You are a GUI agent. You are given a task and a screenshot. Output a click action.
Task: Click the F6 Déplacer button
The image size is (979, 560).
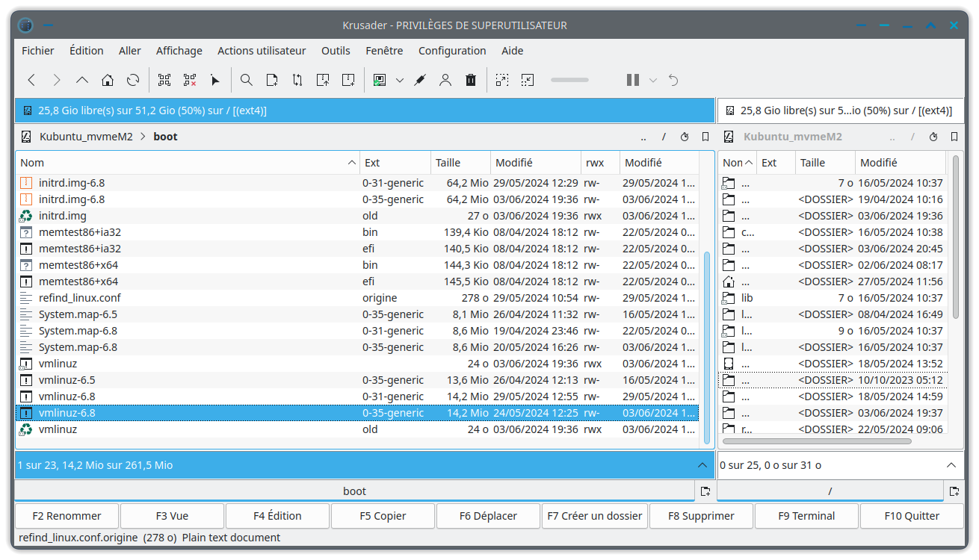click(488, 516)
